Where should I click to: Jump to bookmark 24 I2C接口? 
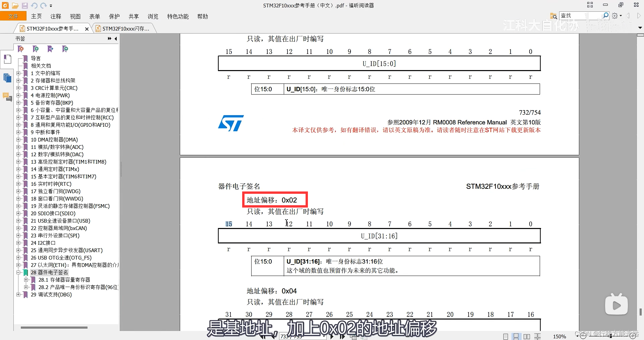point(43,243)
